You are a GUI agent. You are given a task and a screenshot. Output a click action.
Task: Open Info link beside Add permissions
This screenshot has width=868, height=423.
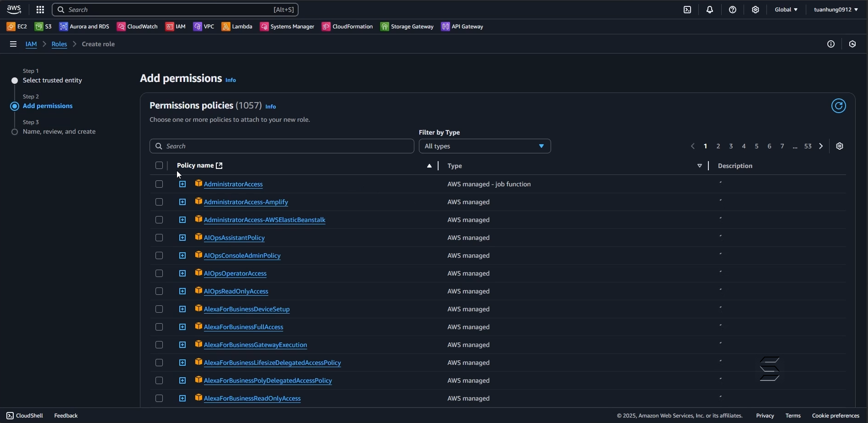click(x=231, y=80)
